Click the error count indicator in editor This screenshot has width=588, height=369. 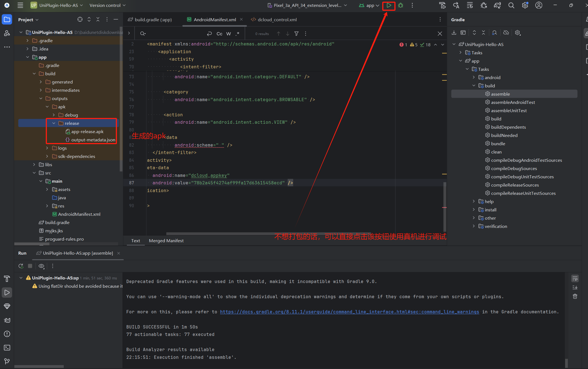click(x=403, y=45)
